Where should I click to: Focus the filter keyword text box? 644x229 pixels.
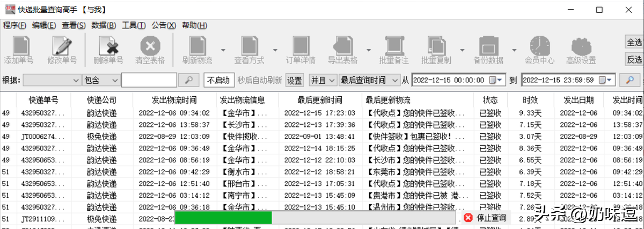pyautogui.click(x=149, y=80)
